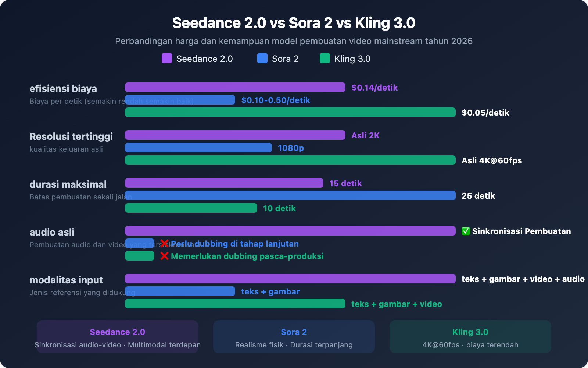The width and height of the screenshot is (588, 368).
Task: Click the chart title Seedance 2.0 vs Sora 2
Action: [x=294, y=23]
